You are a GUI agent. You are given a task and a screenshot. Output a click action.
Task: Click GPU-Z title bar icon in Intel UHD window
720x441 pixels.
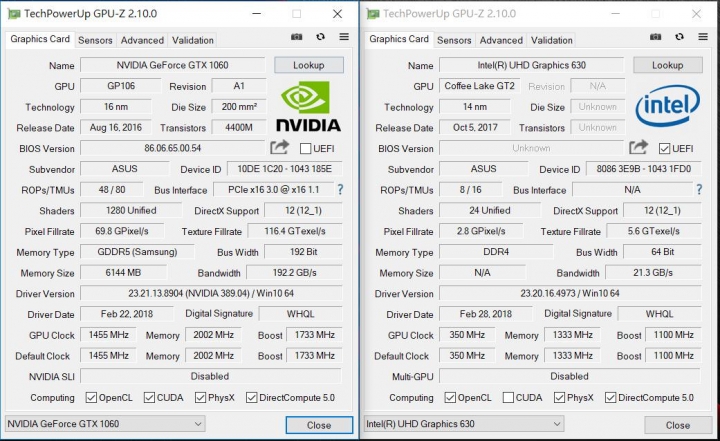click(373, 14)
